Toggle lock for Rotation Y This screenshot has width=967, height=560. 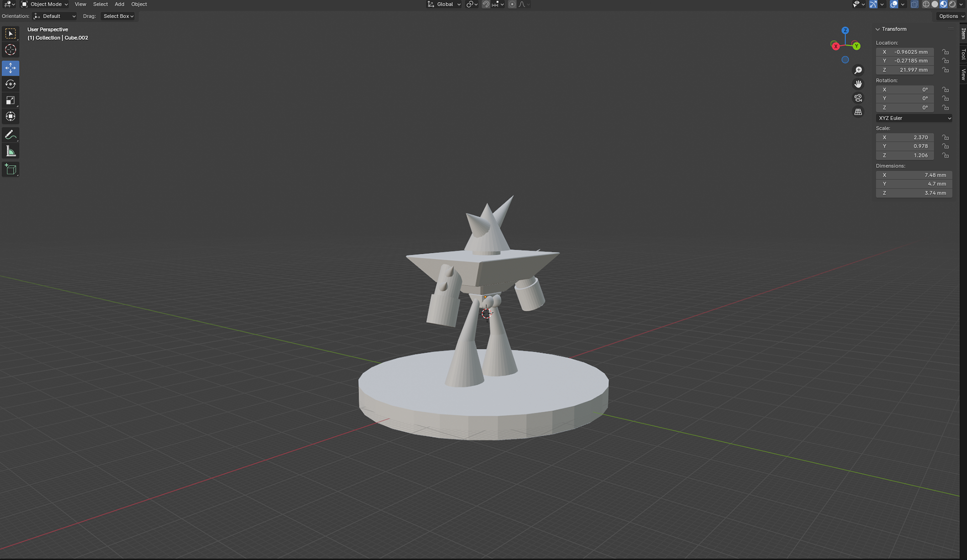(945, 99)
